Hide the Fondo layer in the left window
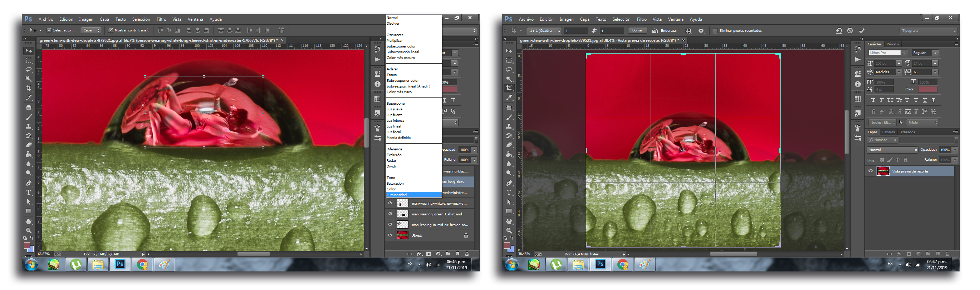The height and width of the screenshot is (290, 980). 390,235
